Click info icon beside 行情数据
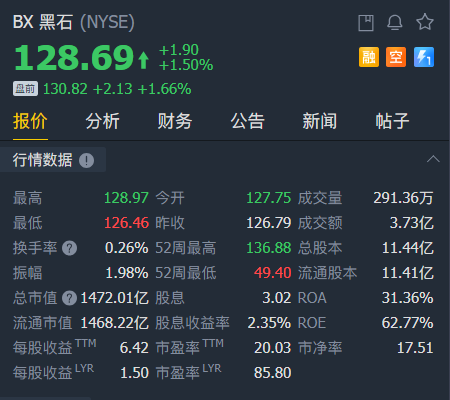Image resolution: width=450 pixels, height=400 pixels. (x=86, y=160)
